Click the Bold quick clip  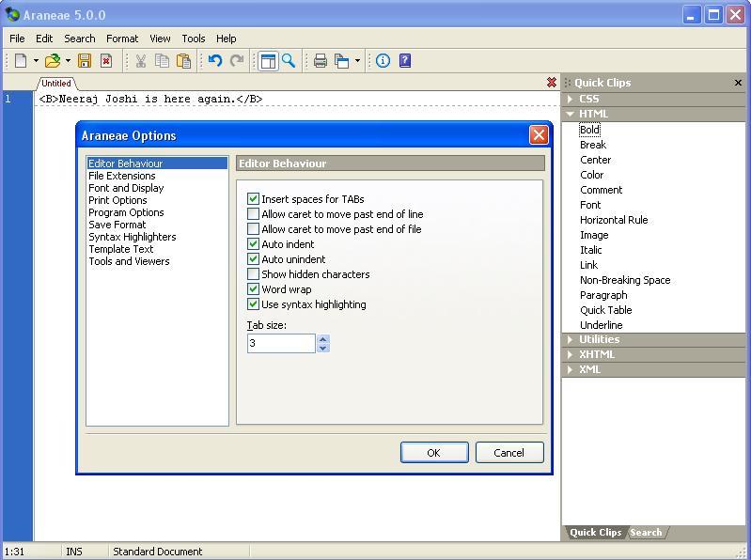pos(589,130)
